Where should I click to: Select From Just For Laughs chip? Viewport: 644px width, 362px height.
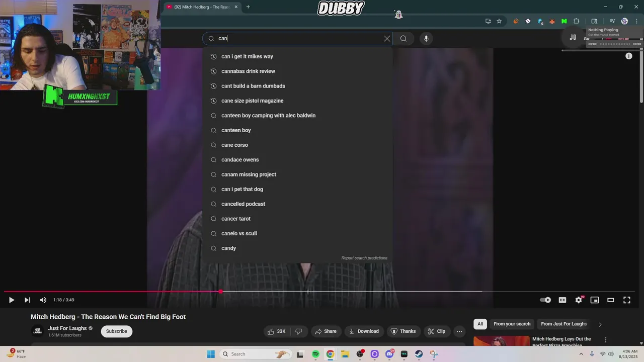564,324
